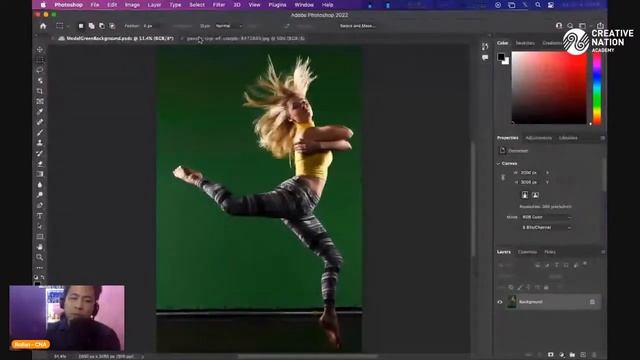The image size is (640, 360).
Task: Click the foreground color swatch in Color panel
Action: 501,57
